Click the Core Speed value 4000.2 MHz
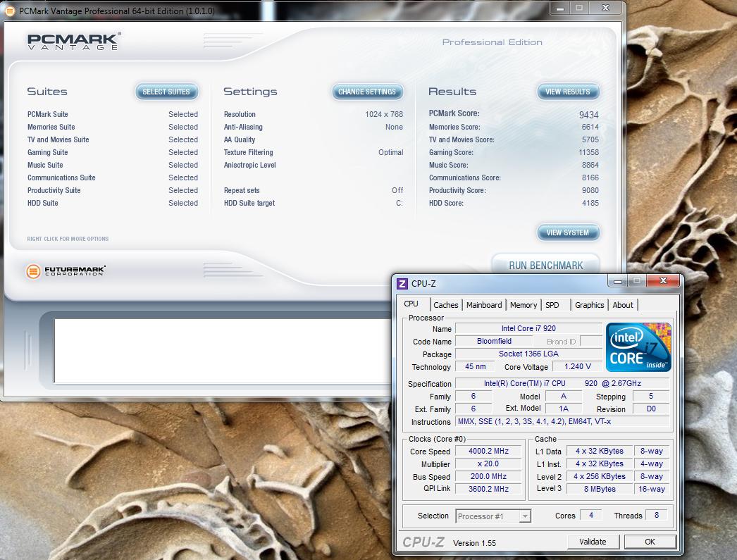The image size is (737, 560). tap(488, 451)
